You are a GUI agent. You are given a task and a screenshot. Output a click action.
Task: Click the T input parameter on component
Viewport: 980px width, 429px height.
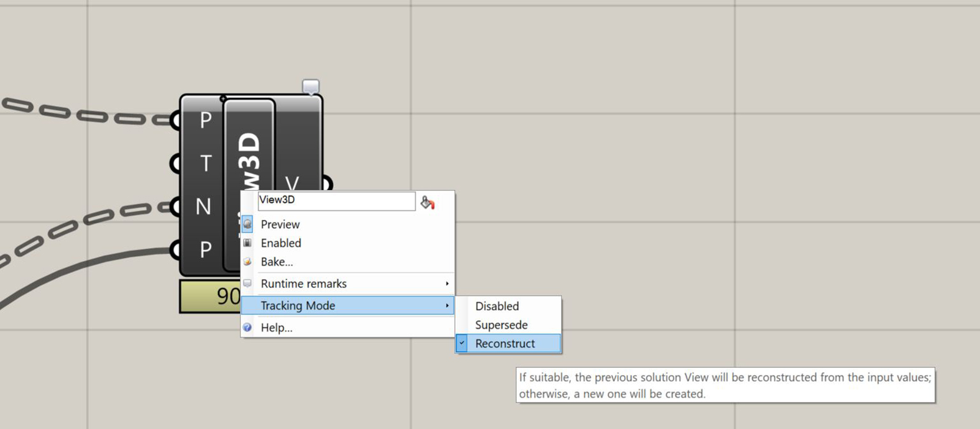(205, 164)
